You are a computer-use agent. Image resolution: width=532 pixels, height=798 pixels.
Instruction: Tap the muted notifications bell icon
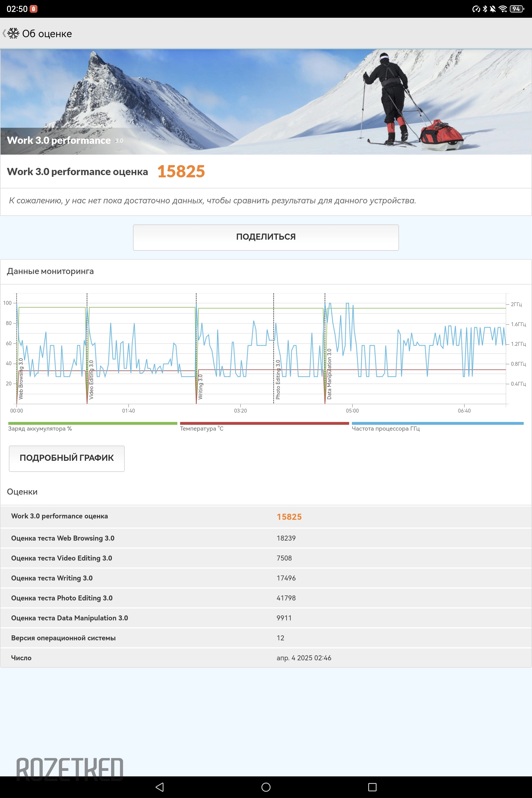[493, 9]
